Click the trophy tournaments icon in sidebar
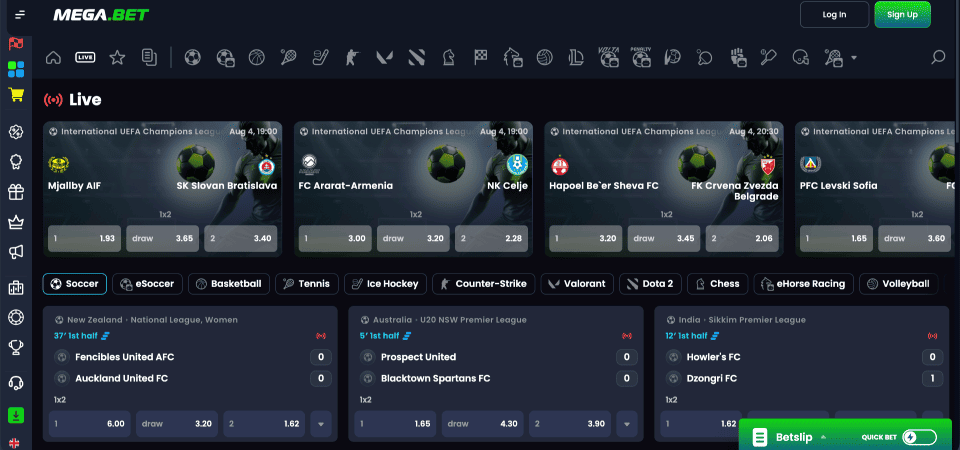The height and width of the screenshot is (450, 960). 16,347
